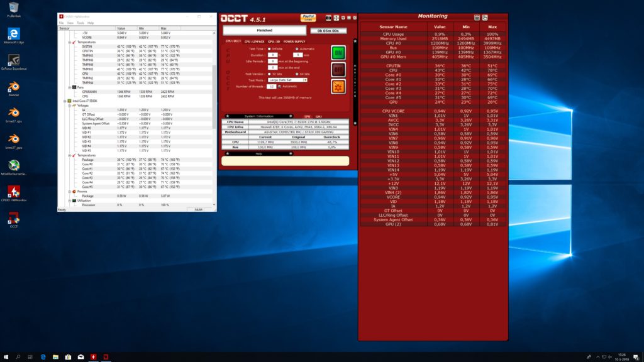Viewport: 644px width, 362px height.
Task: Toggle the vertical Monitoring side strip in OCCT
Action: point(355,81)
